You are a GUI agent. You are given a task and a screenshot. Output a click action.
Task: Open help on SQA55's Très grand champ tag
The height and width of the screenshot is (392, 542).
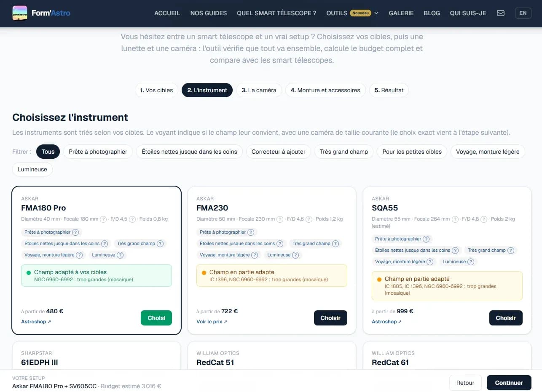point(511,250)
